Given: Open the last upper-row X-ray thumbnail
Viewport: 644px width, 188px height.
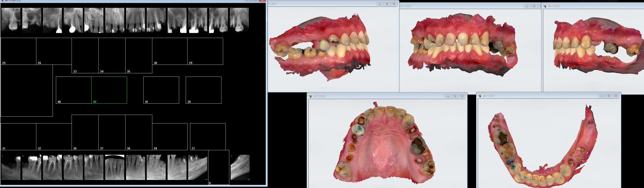Looking at the screenshot, I should point(239,20).
